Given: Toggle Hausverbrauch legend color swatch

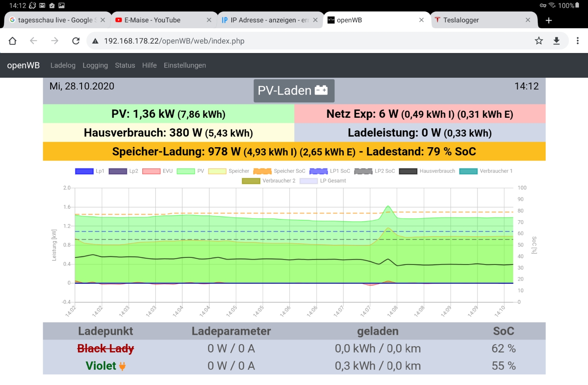Looking at the screenshot, I should click(x=408, y=171).
